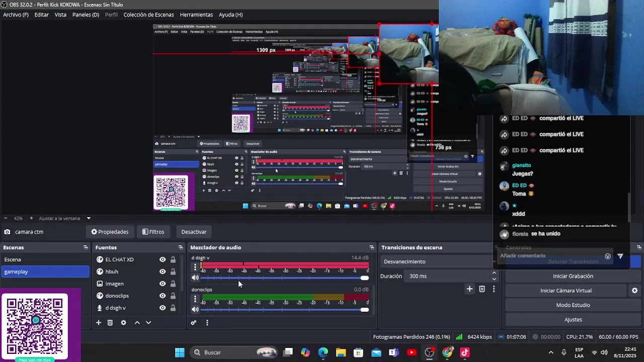
Task: Open Filtros for selected source
Action: (153, 232)
